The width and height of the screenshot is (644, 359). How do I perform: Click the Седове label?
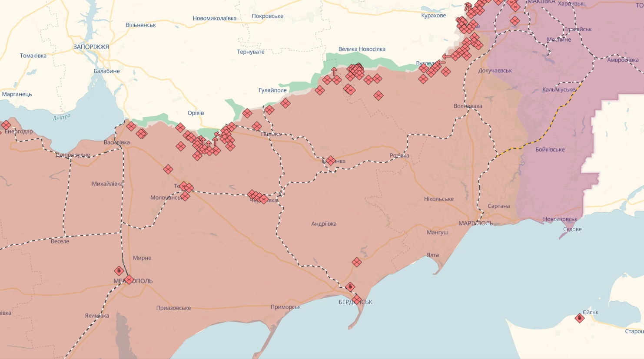(x=572, y=229)
